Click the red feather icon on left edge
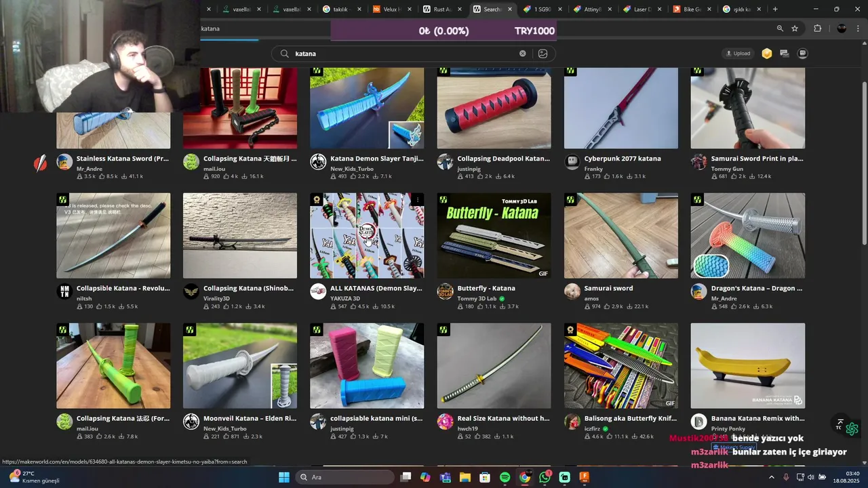 click(x=41, y=163)
